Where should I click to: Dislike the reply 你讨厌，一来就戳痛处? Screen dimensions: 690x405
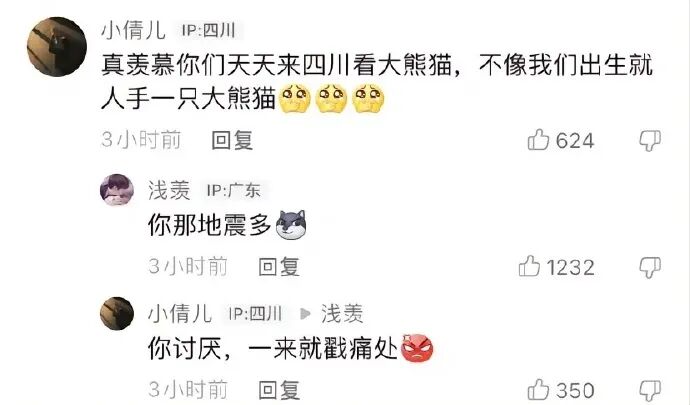point(650,390)
